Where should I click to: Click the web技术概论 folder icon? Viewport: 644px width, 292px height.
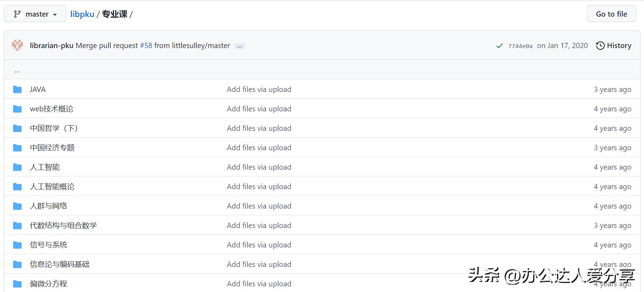(17, 109)
